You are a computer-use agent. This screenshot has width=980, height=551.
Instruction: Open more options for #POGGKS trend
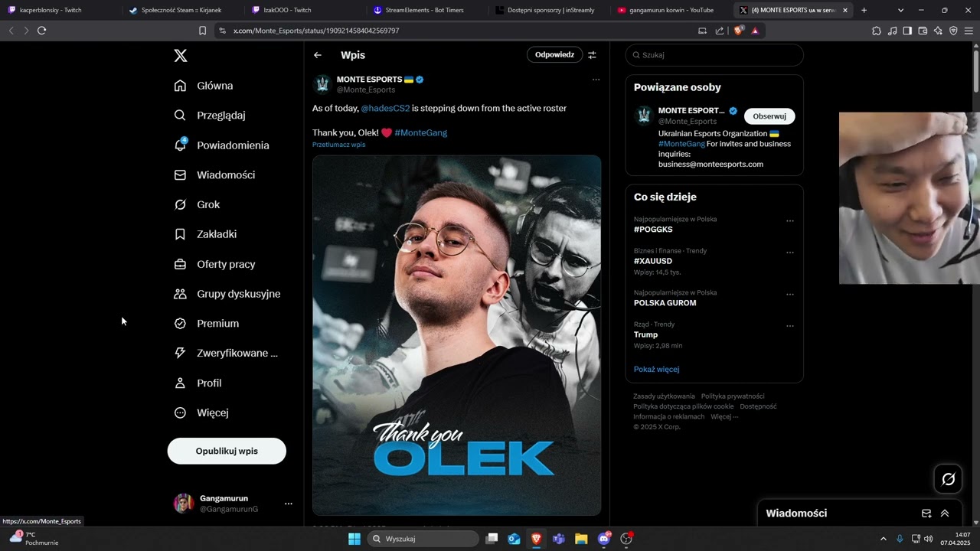pyautogui.click(x=790, y=221)
